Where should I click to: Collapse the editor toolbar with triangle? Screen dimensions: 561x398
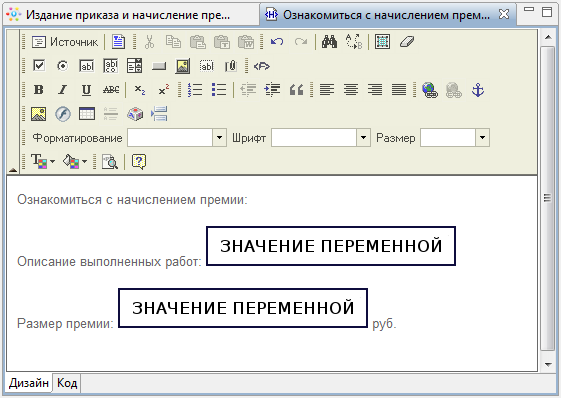click(x=13, y=170)
